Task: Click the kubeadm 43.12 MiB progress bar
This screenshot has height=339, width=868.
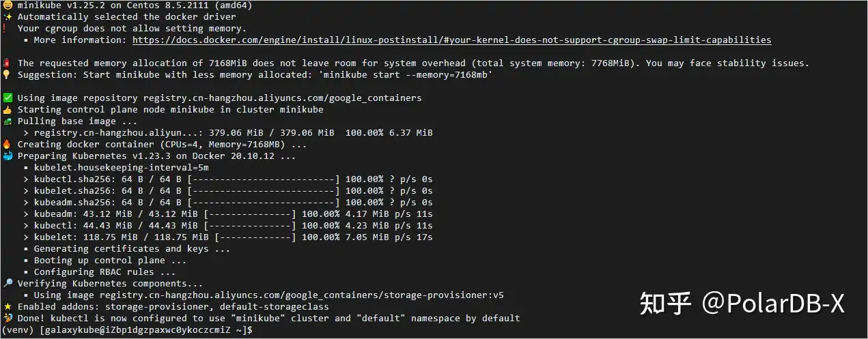Action: [249, 213]
